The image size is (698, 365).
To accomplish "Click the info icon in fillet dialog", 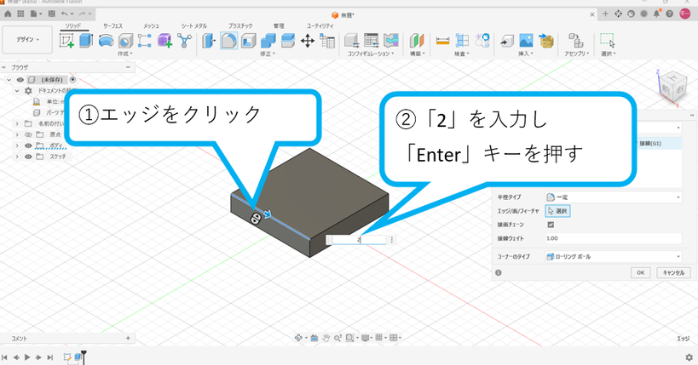I will point(498,273).
